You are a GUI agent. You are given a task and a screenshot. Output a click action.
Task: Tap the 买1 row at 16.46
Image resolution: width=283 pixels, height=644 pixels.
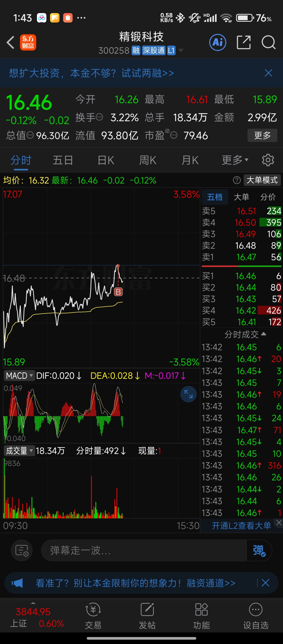pos(242,276)
